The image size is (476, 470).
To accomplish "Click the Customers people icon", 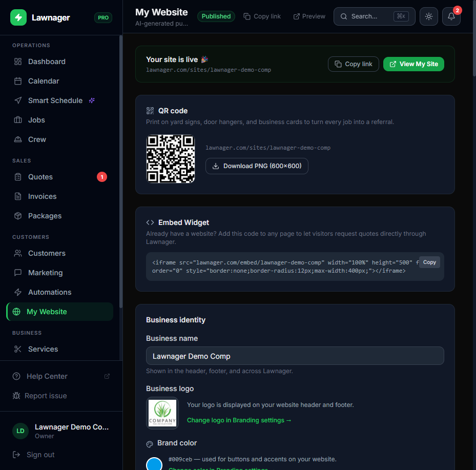I will click(18, 254).
